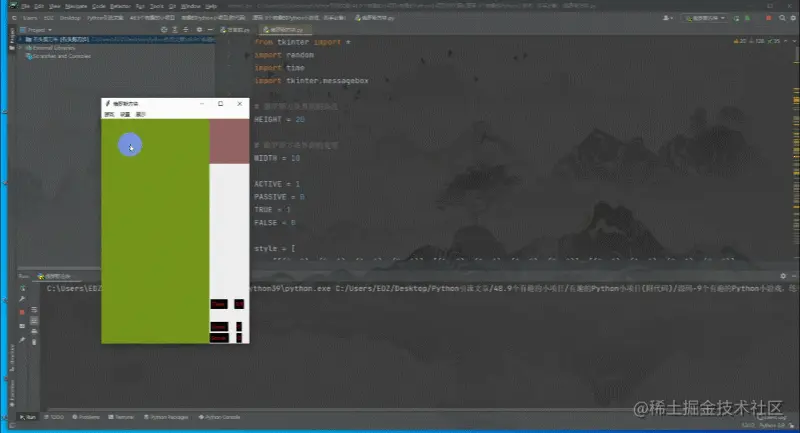The width and height of the screenshot is (800, 433).
Task: Click the brown next-piece preview area
Action: 230,141
